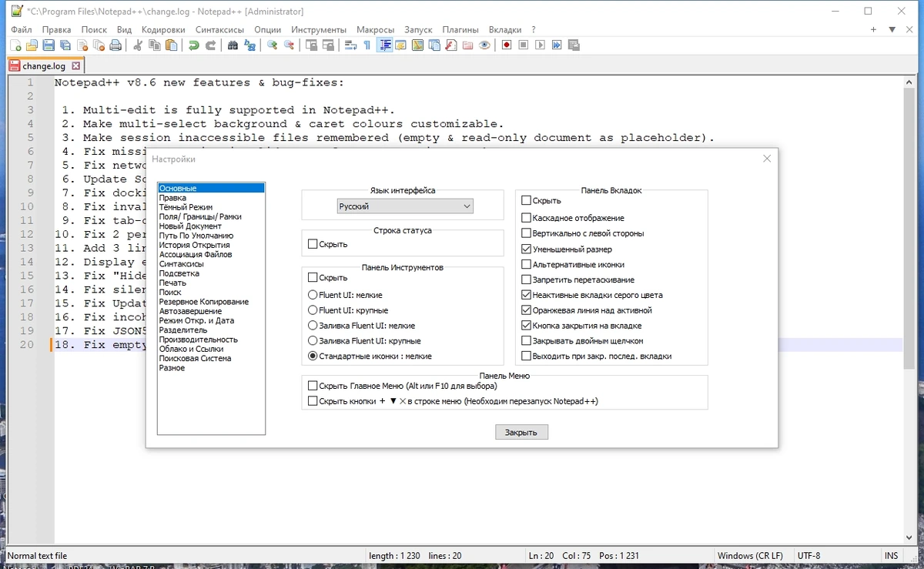Screen dimensions: 924x569
Task: Click the + button in menu bar corner
Action: 873,29
